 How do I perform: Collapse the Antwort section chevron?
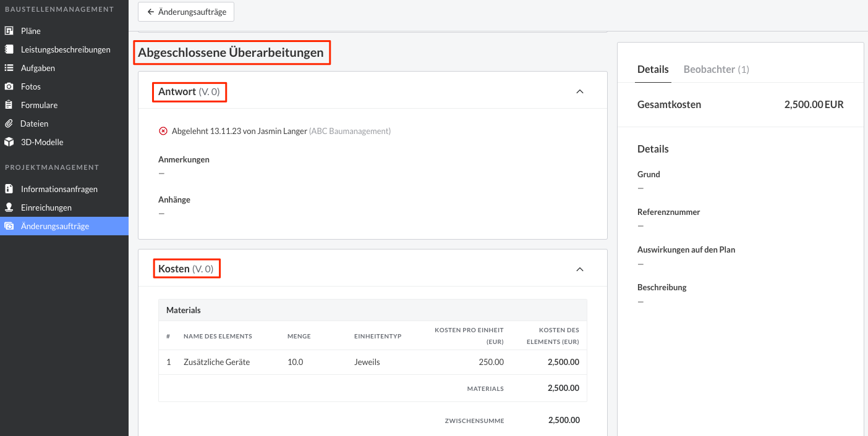tap(580, 91)
